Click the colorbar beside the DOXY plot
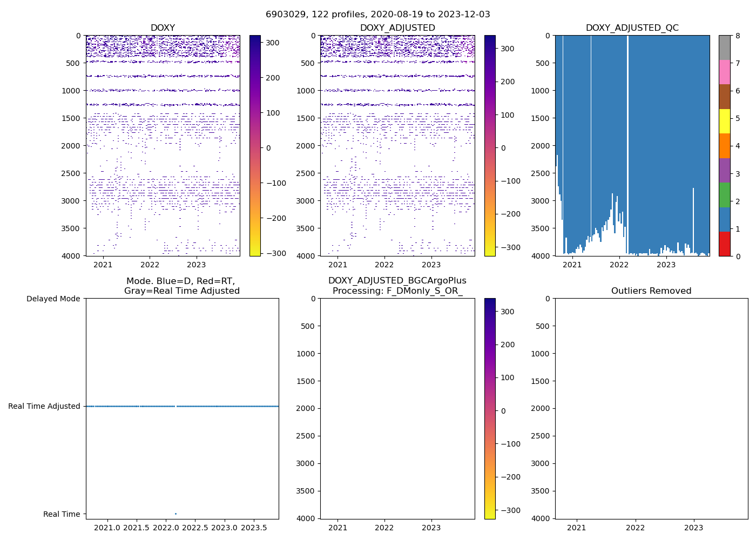756x540 pixels. (x=255, y=146)
